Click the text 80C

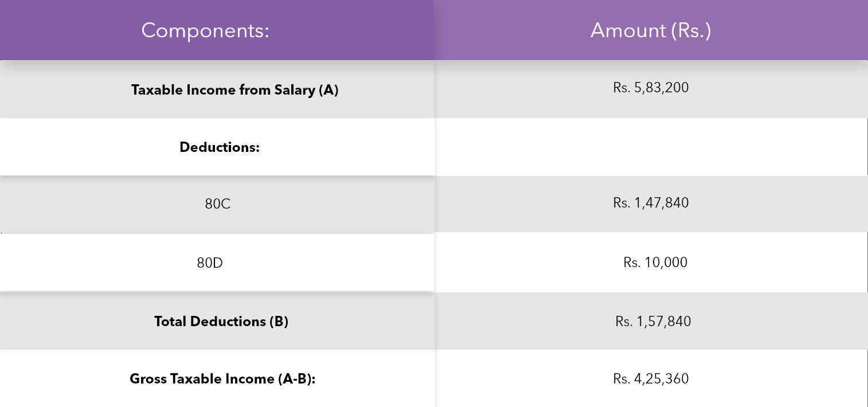(x=218, y=204)
